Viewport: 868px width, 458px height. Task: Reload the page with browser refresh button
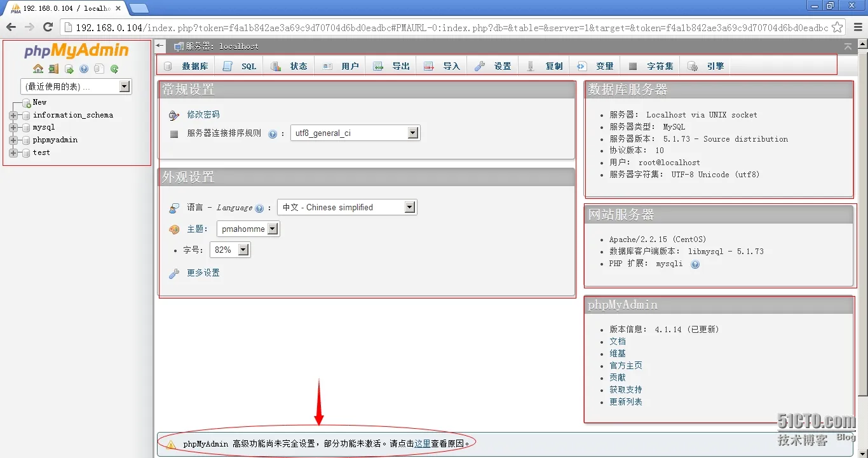point(48,27)
